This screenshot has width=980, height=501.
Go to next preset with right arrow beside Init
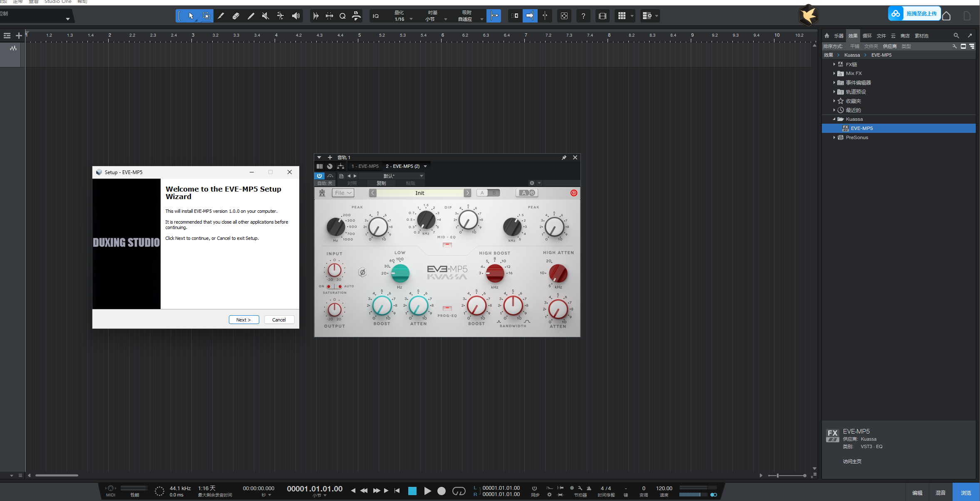click(x=468, y=193)
